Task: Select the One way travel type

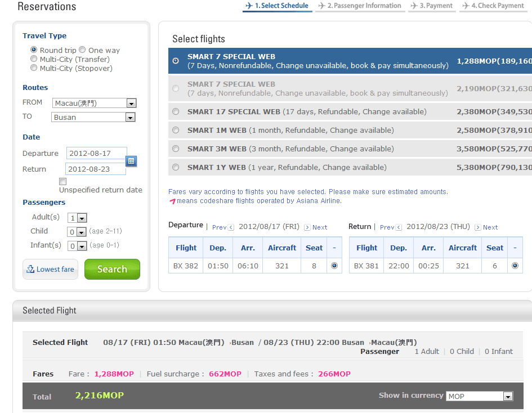Action: [x=82, y=50]
